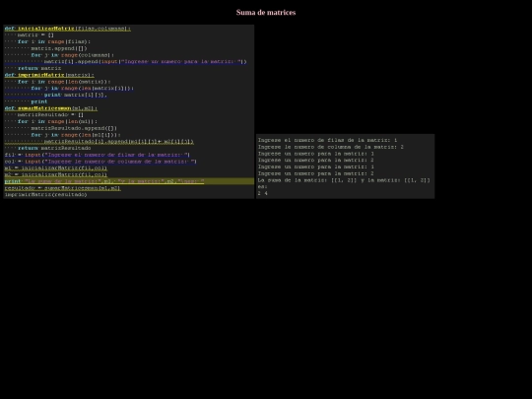
Task: Click the output line reading 'es:'
Action: tap(263, 186)
